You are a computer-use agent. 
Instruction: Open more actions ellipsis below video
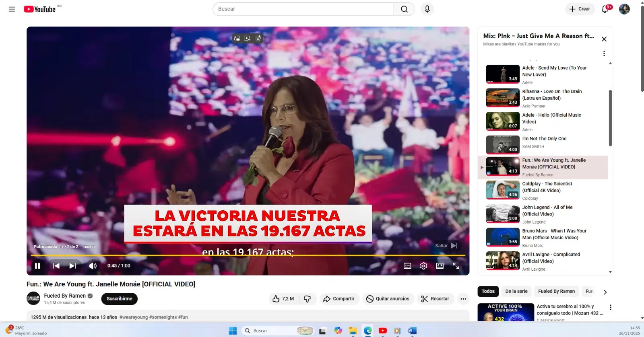pos(463,299)
